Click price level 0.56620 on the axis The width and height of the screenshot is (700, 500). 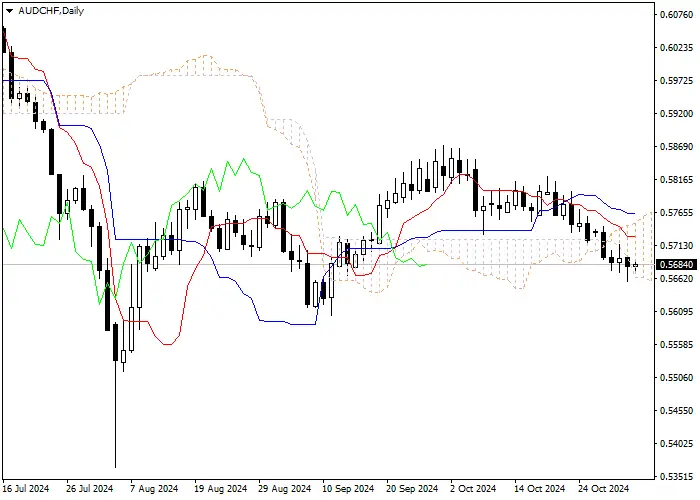(x=677, y=279)
